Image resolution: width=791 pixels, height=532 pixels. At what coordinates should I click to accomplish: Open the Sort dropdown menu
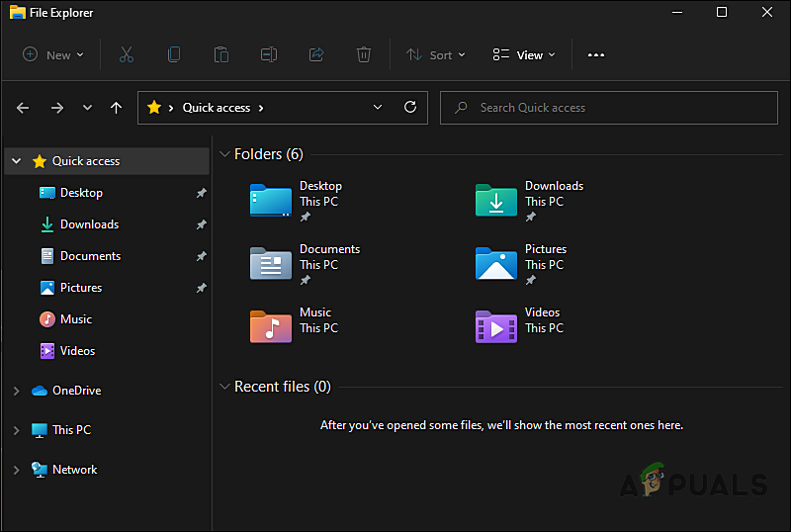coord(435,54)
